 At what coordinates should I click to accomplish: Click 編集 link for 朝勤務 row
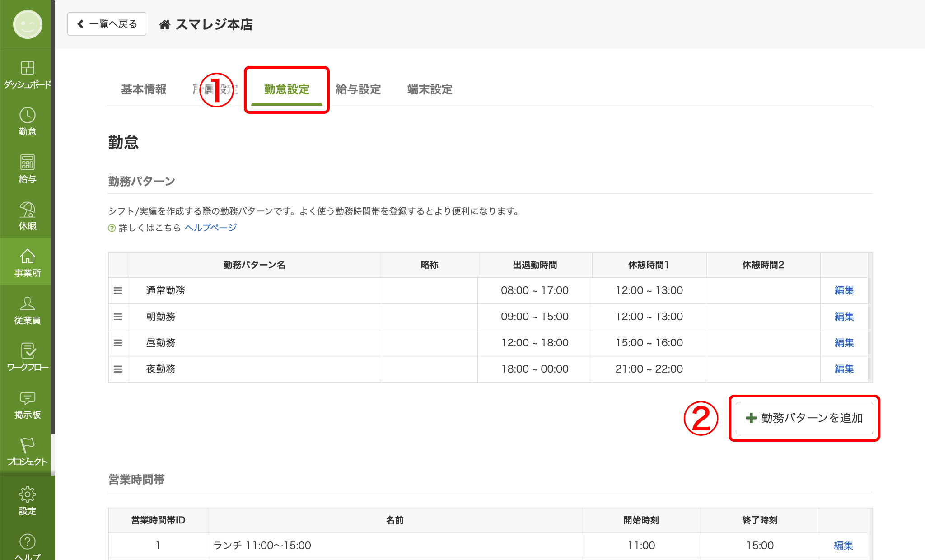pyautogui.click(x=844, y=317)
